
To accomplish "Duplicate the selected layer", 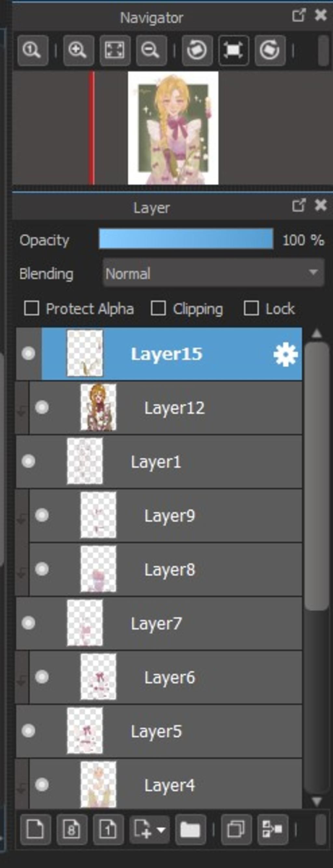I will 236,829.
